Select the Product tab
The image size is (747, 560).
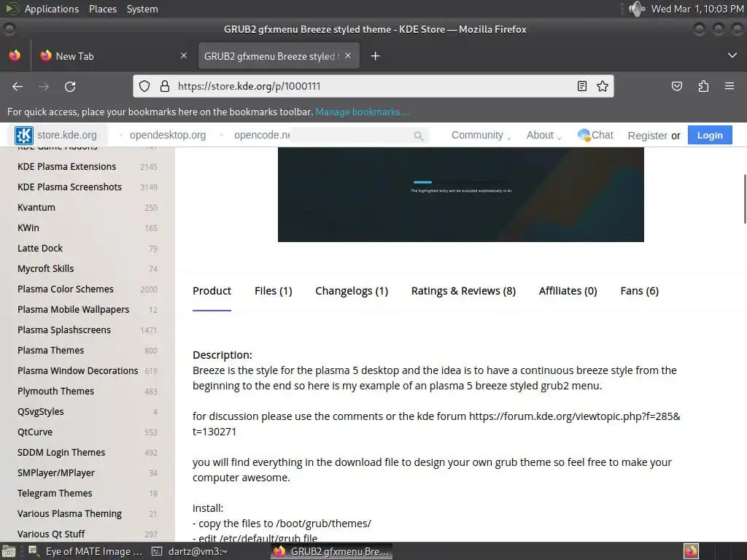pyautogui.click(x=212, y=291)
